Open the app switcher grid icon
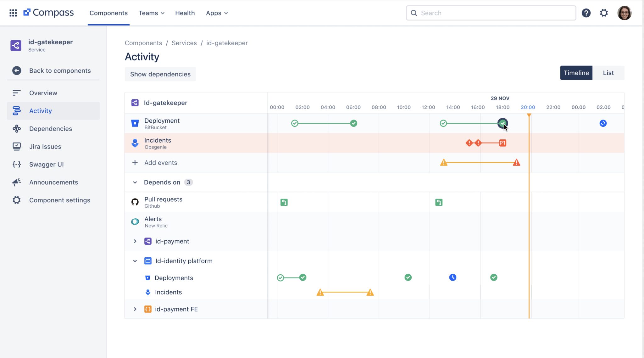Screen dimensions: 644x358 tap(13, 13)
